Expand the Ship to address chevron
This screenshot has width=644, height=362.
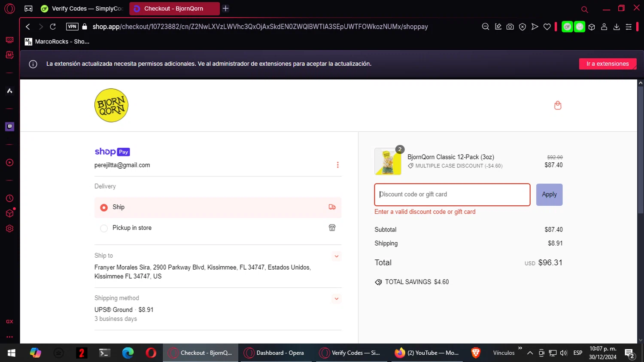[x=337, y=256]
